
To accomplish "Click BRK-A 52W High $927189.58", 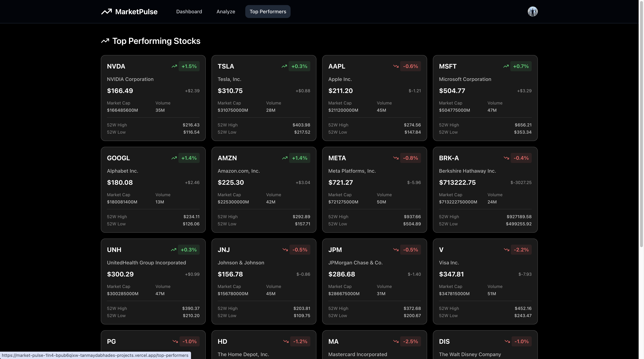I will point(519,217).
